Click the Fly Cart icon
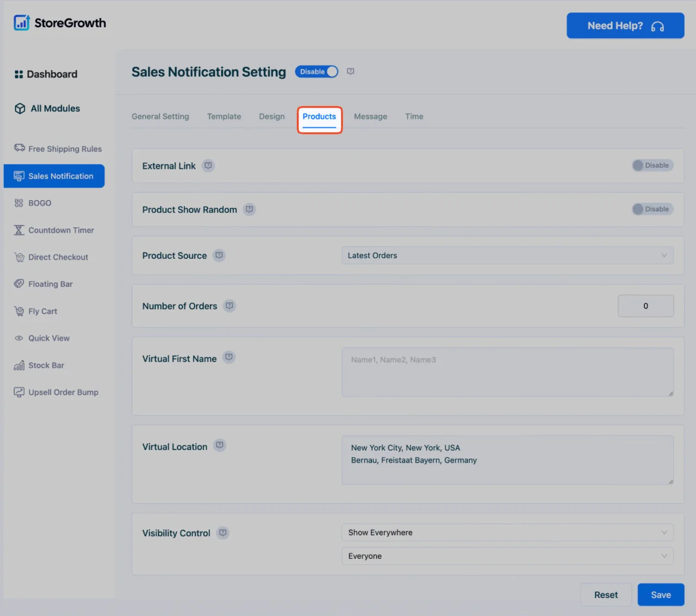Image resolution: width=696 pixels, height=616 pixels. tap(19, 311)
